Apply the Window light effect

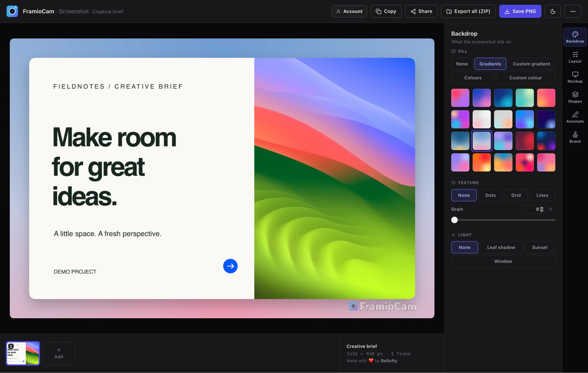(503, 261)
